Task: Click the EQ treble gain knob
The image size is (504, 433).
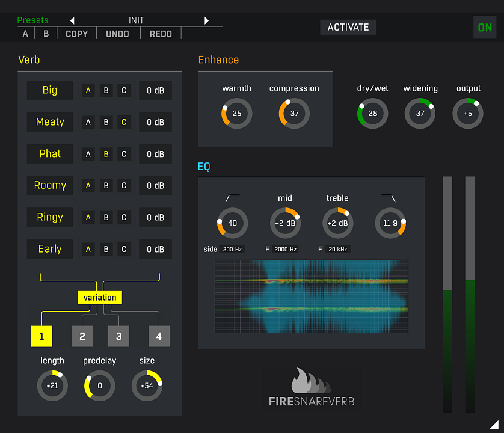Action: click(338, 223)
